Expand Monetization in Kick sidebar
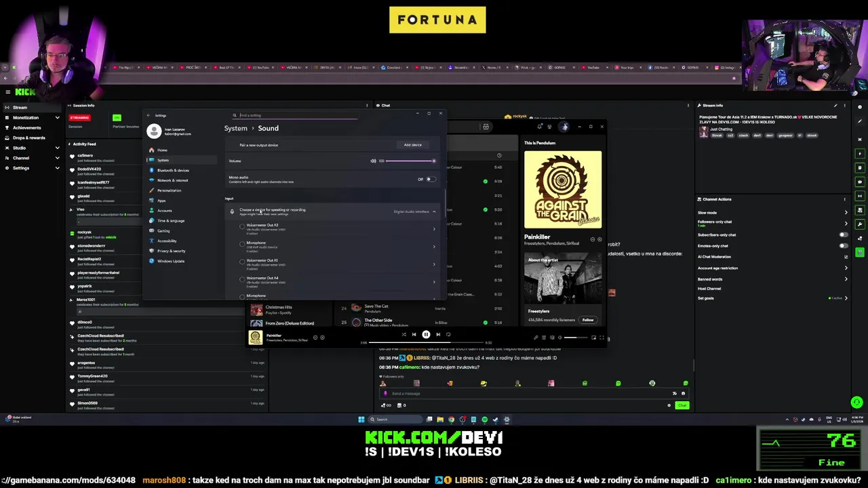 click(x=57, y=118)
